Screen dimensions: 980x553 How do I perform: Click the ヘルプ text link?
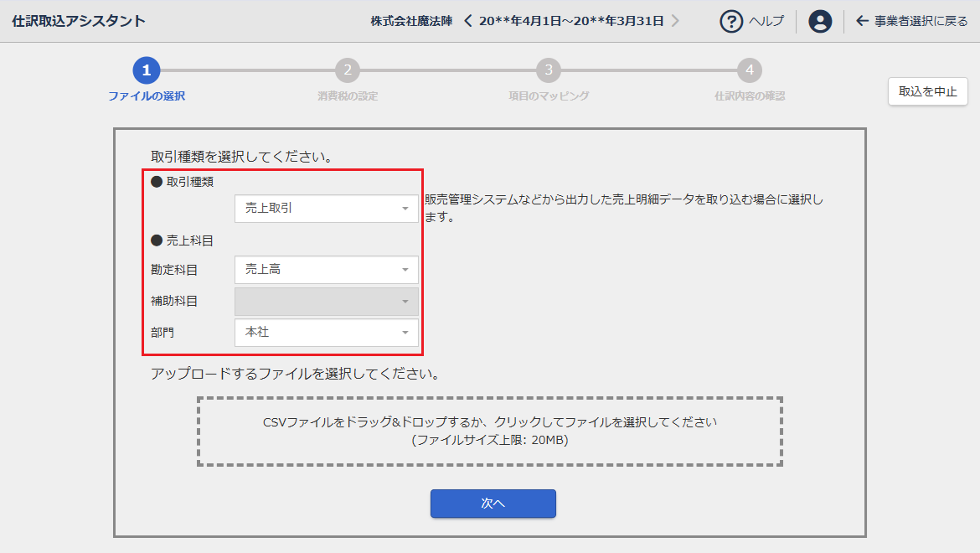click(x=766, y=21)
